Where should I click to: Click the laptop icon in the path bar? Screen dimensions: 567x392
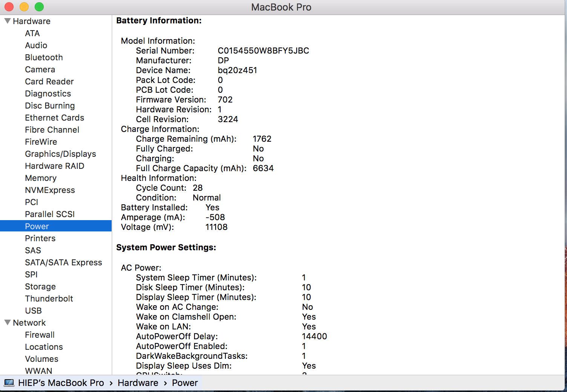tap(9, 383)
